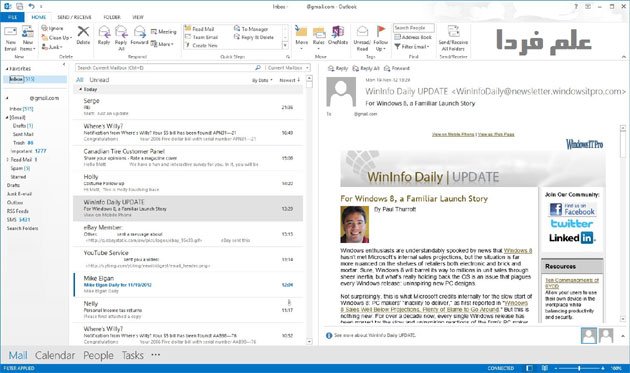The height and width of the screenshot is (373, 630).
Task: Click the Ignore conversation button
Action: coord(52,28)
